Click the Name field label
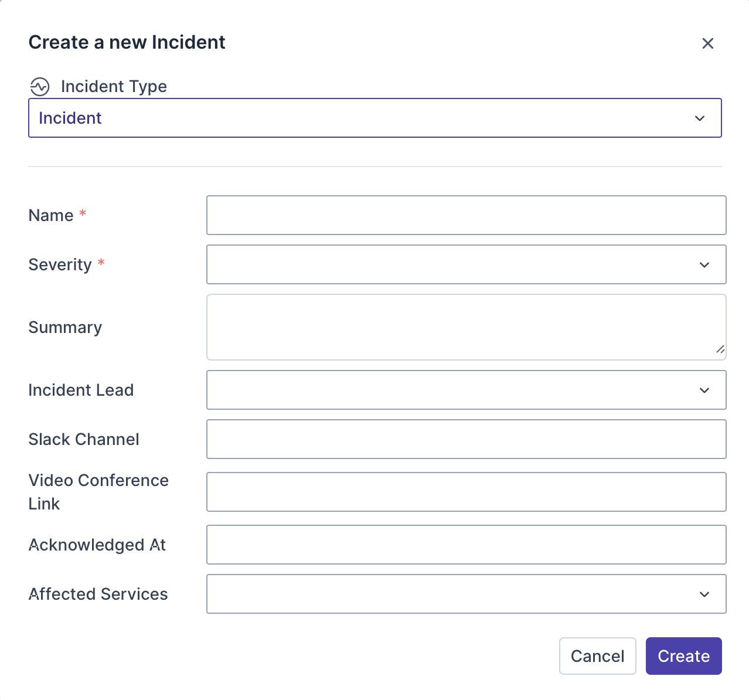This screenshot has height=700, width=749. pyautogui.click(x=51, y=215)
